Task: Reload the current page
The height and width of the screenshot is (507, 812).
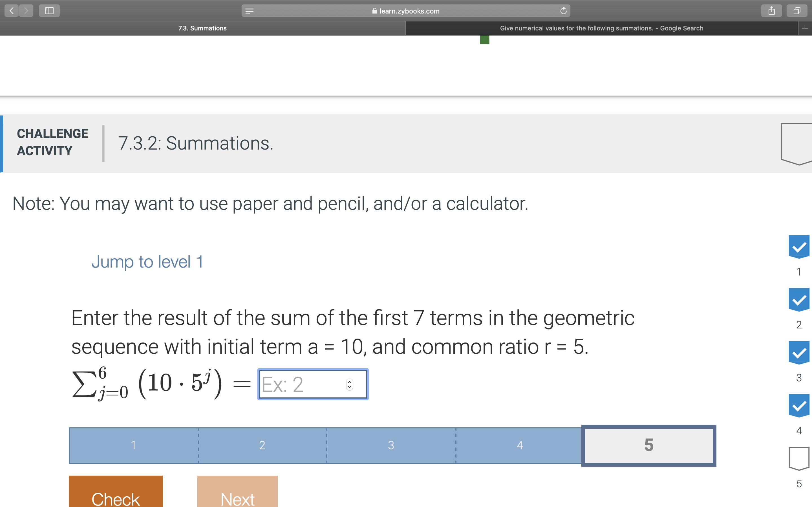Action: (x=563, y=11)
